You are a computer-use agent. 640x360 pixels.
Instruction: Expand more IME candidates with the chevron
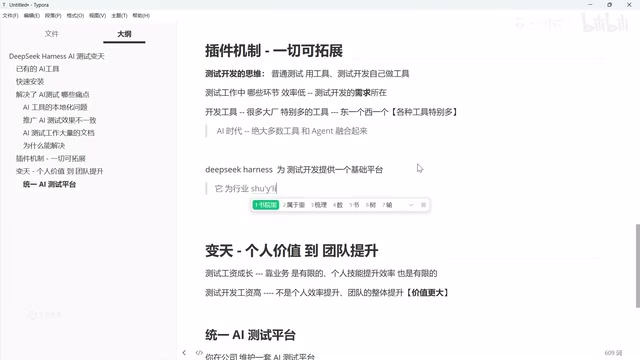pyautogui.click(x=411, y=205)
